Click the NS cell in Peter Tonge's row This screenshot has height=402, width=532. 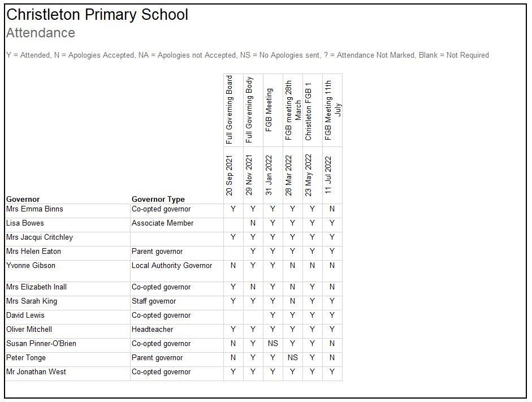292,358
